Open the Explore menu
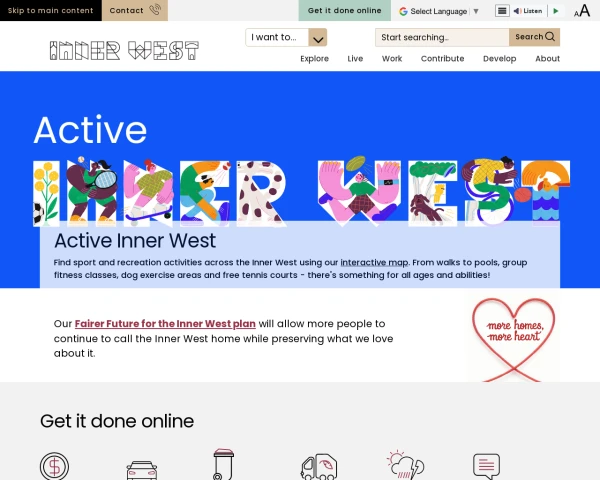This screenshot has width=600, height=480. [x=315, y=59]
